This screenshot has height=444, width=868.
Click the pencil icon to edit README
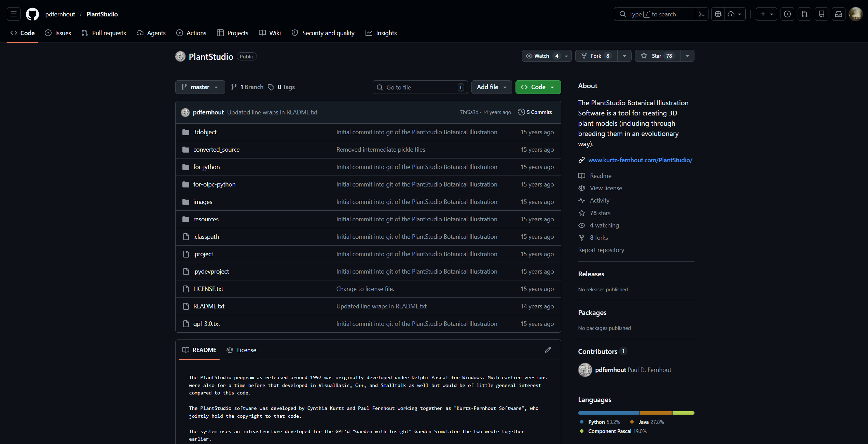548,350
